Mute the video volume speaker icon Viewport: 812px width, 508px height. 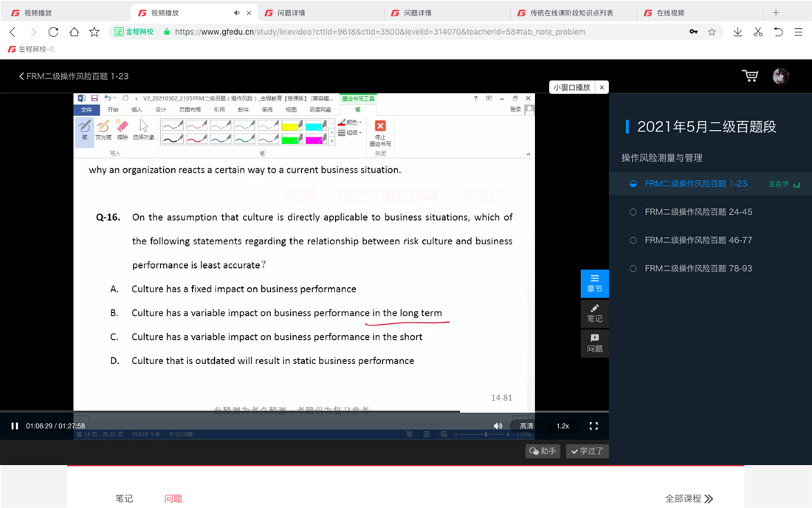[x=498, y=425]
